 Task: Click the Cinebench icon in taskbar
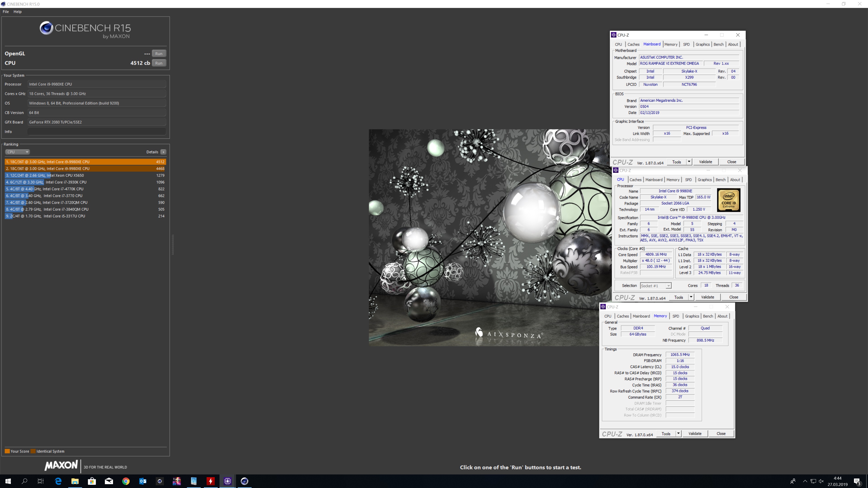click(x=245, y=481)
